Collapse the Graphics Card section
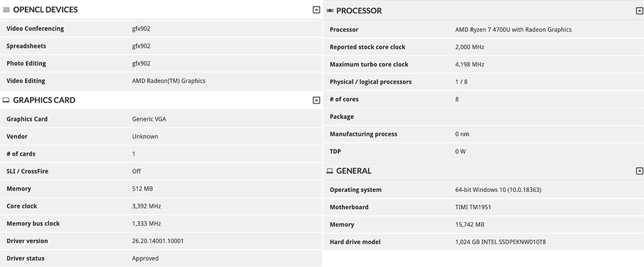Image resolution: width=644 pixels, height=267 pixels. coord(316,100)
